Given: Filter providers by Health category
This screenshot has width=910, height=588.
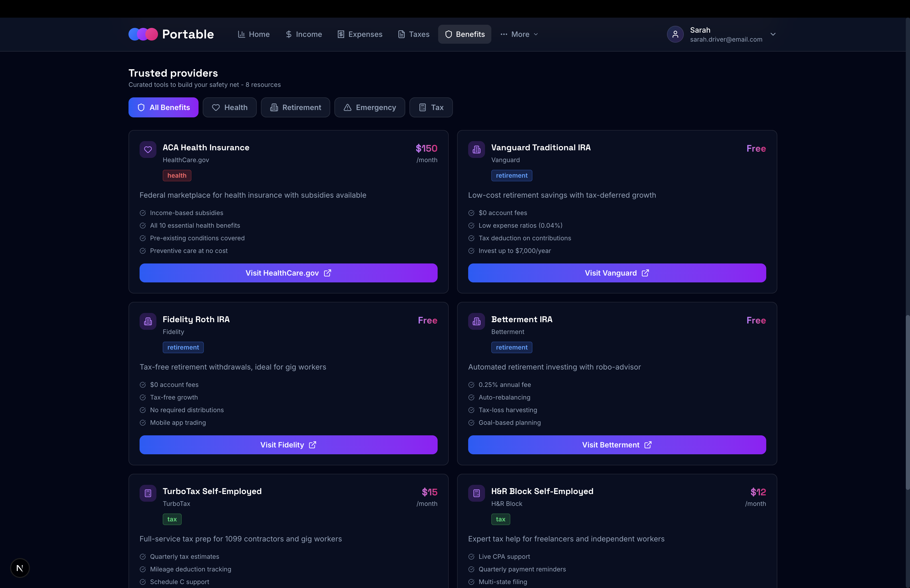Looking at the screenshot, I should (230, 107).
